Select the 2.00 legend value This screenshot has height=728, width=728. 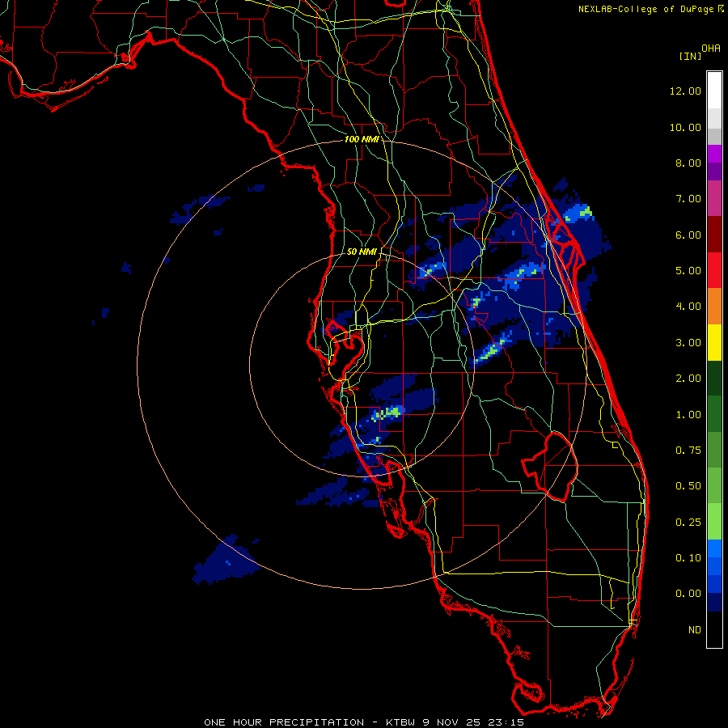tap(688, 379)
